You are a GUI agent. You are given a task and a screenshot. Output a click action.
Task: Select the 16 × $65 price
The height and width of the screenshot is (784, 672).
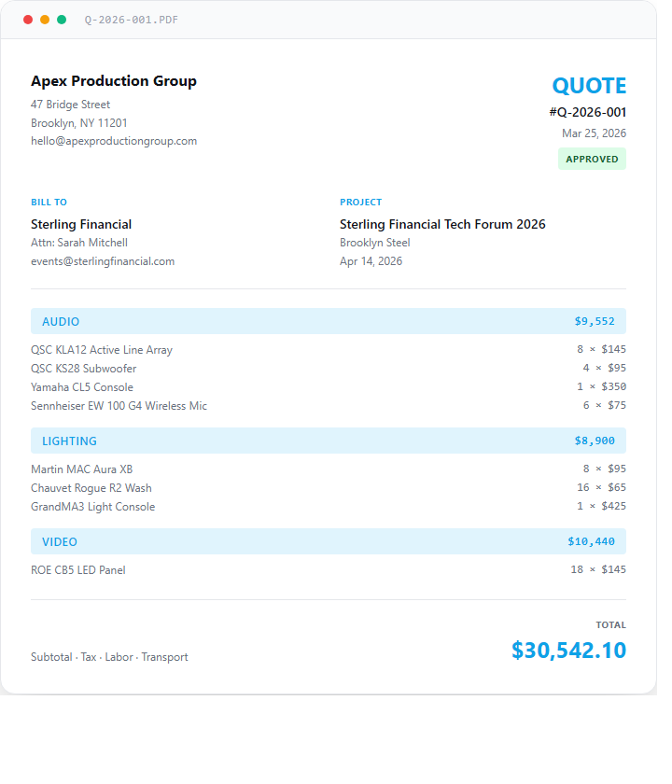(x=601, y=487)
